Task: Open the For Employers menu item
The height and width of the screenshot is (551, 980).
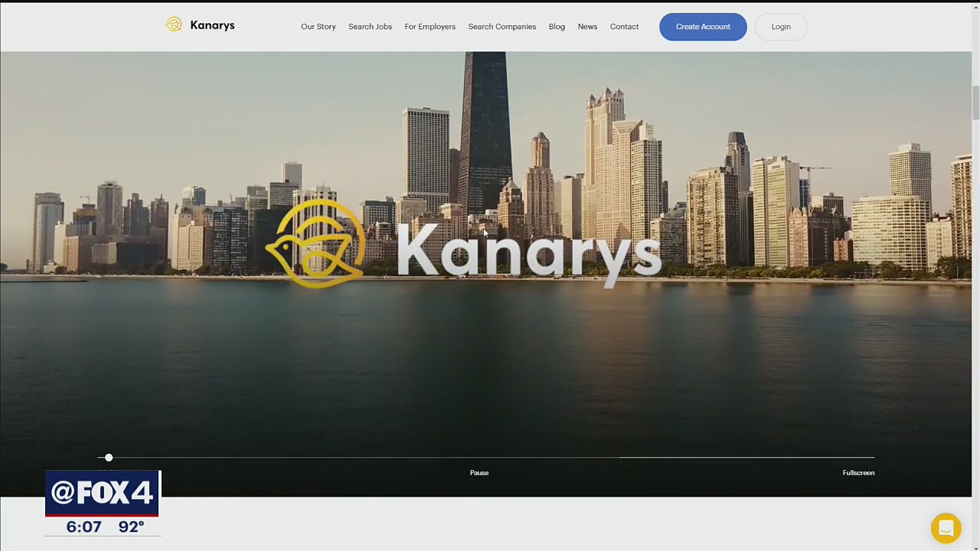Action: [430, 27]
